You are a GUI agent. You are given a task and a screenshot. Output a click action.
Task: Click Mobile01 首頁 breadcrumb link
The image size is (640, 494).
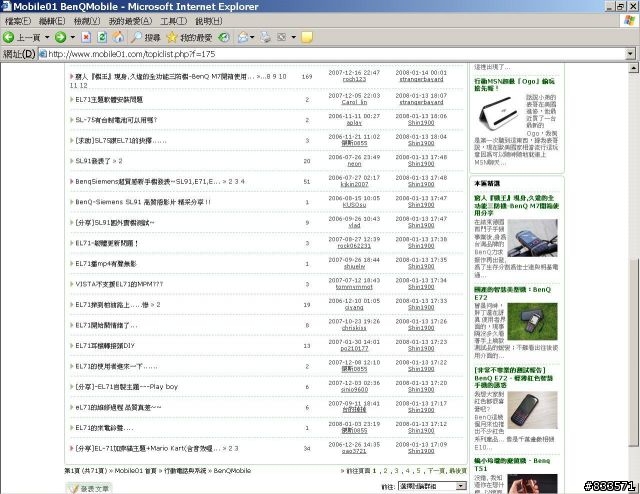coord(136,471)
